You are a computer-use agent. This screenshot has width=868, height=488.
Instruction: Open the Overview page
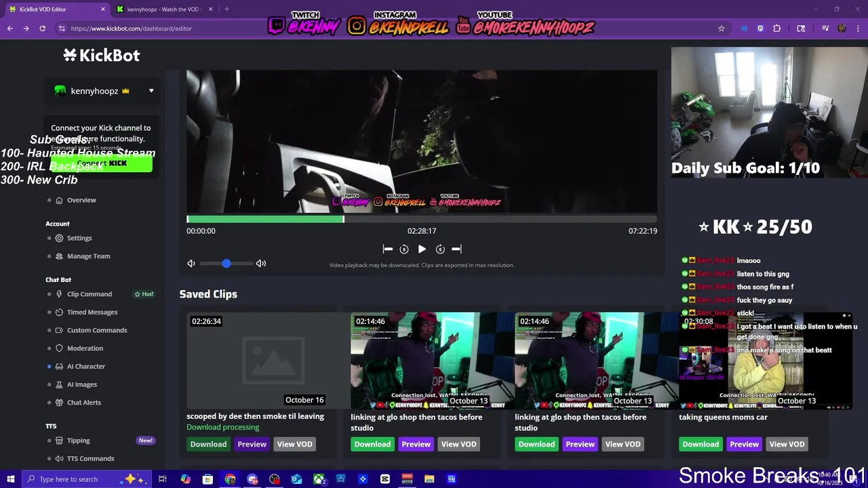pyautogui.click(x=81, y=201)
